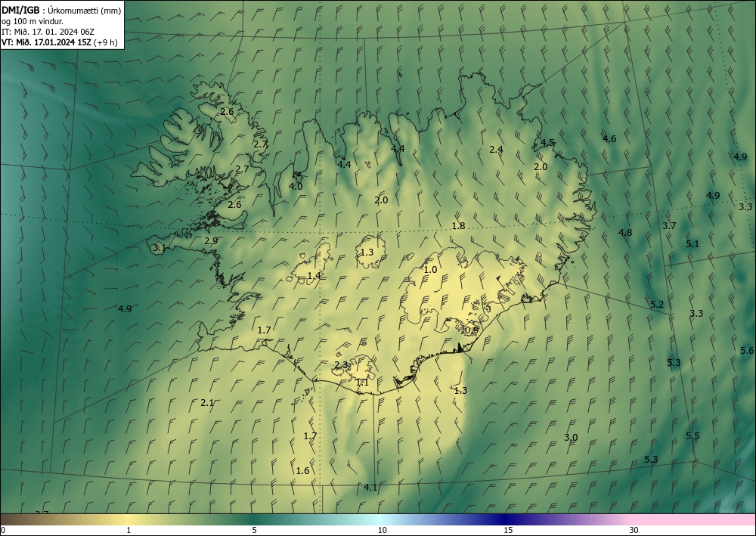Click the "15" label under the color scale

(508, 531)
